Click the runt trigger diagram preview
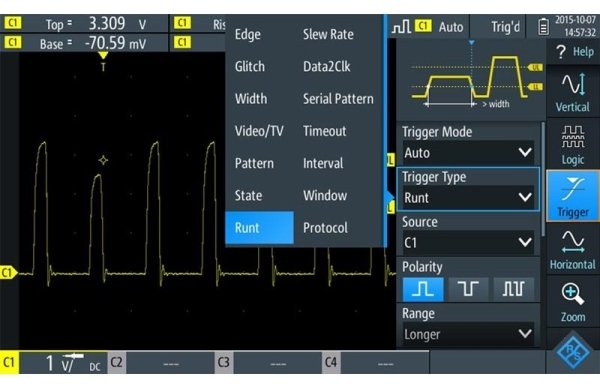Image resolution: width=600 pixels, height=390 pixels. coord(471,81)
